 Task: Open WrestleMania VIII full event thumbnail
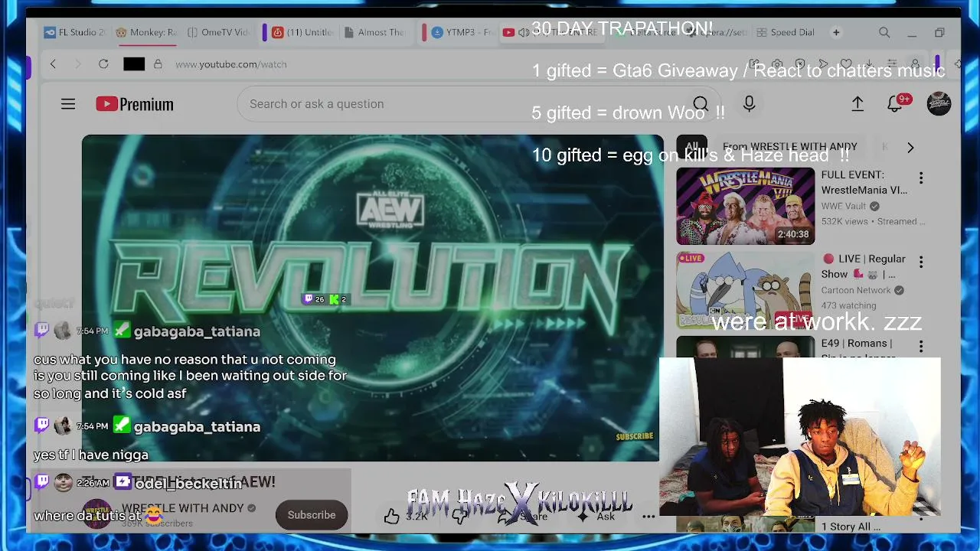pos(746,206)
